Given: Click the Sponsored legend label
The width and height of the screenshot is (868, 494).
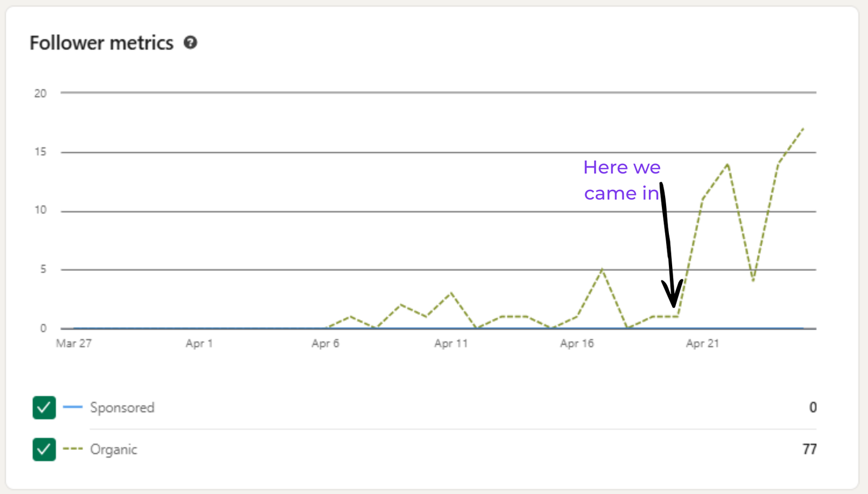Looking at the screenshot, I should pyautogui.click(x=122, y=407).
